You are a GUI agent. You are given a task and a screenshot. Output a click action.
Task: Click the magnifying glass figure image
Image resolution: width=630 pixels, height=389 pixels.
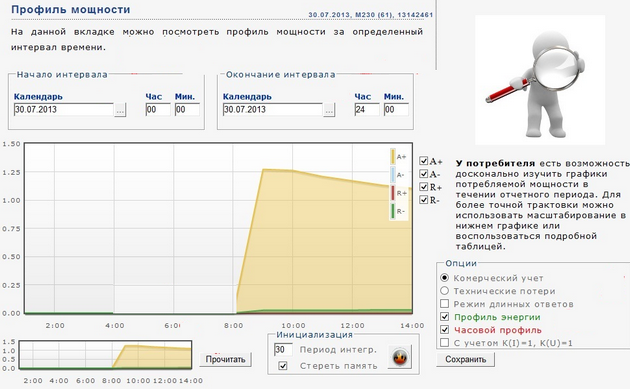(540, 80)
